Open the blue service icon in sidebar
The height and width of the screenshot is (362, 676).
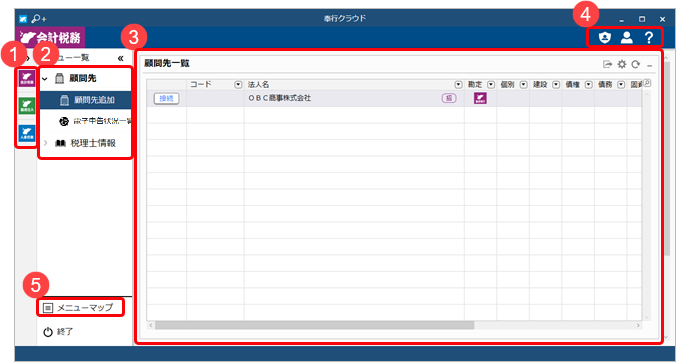(x=26, y=133)
